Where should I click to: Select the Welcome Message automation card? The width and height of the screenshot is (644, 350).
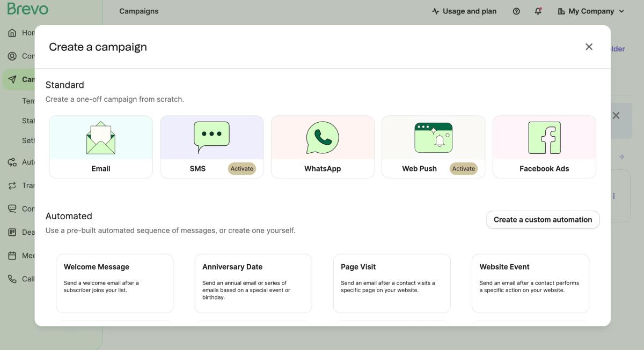[115, 283]
